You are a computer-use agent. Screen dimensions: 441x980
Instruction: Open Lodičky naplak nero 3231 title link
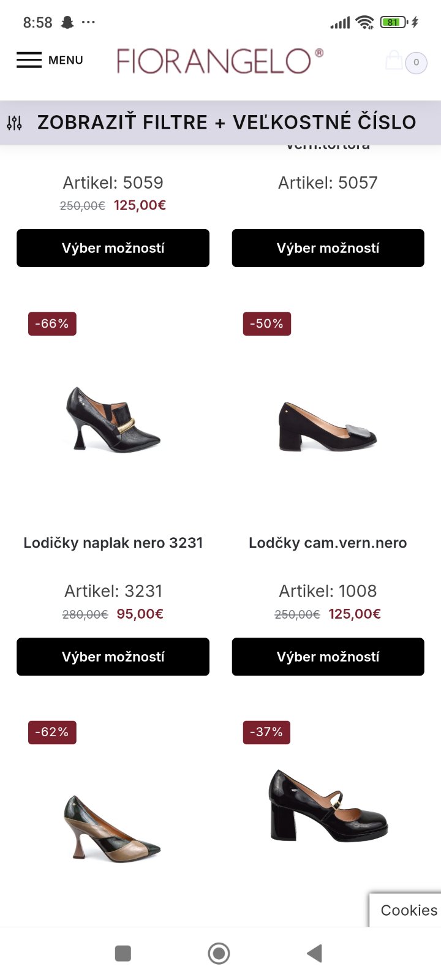click(x=113, y=543)
